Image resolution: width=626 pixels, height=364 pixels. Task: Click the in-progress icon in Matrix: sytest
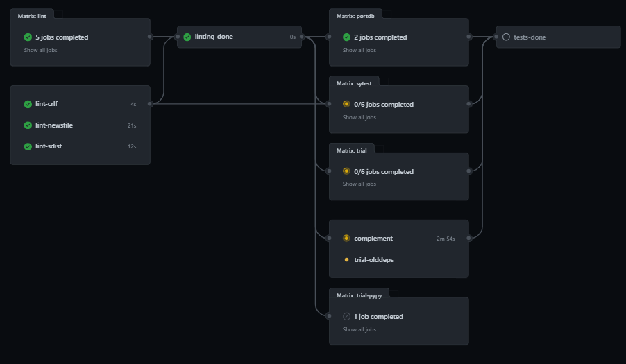[346, 104]
